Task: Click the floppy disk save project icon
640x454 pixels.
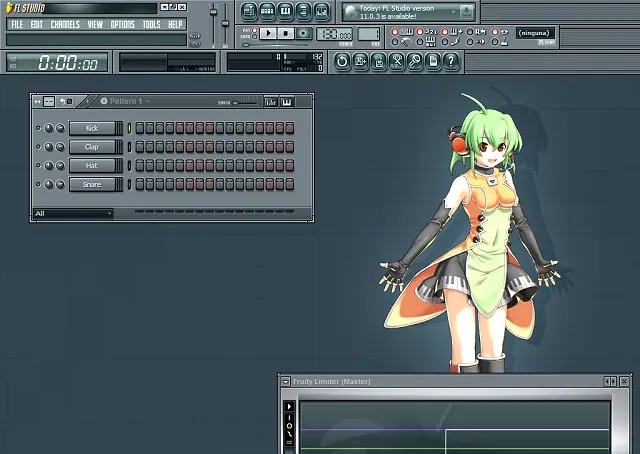Action: click(378, 62)
